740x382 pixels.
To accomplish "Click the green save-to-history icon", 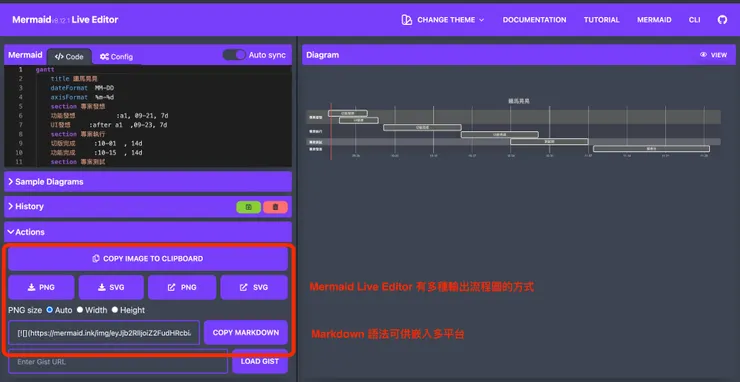I will pyautogui.click(x=248, y=207).
